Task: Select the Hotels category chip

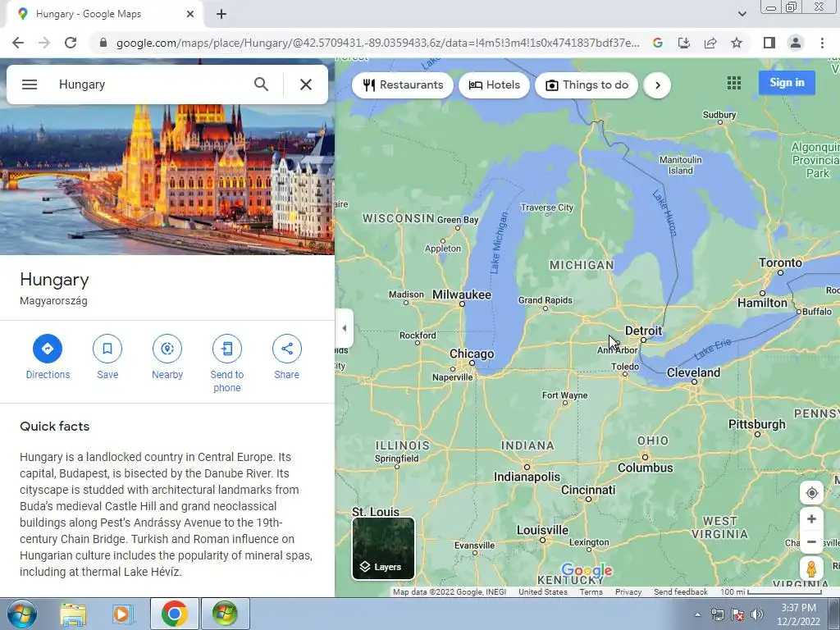Action: point(494,85)
